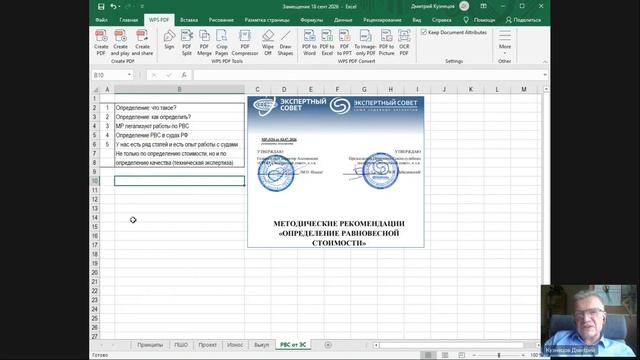Run the OCR PDF tool
The width and height of the screenshot is (640, 360).
point(404,42)
